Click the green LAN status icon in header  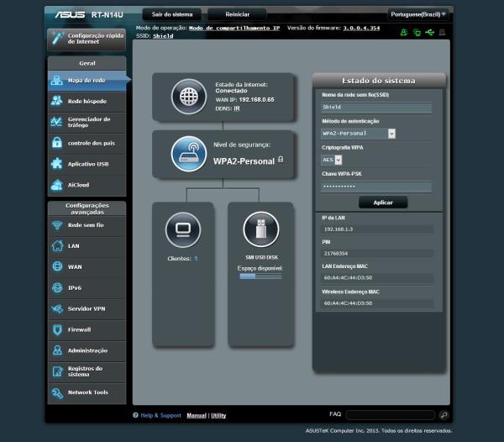417,32
